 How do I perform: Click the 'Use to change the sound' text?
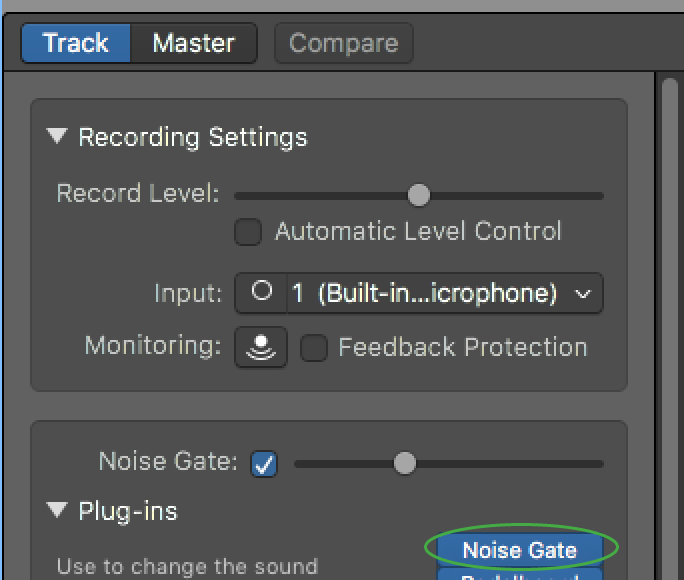(x=187, y=566)
